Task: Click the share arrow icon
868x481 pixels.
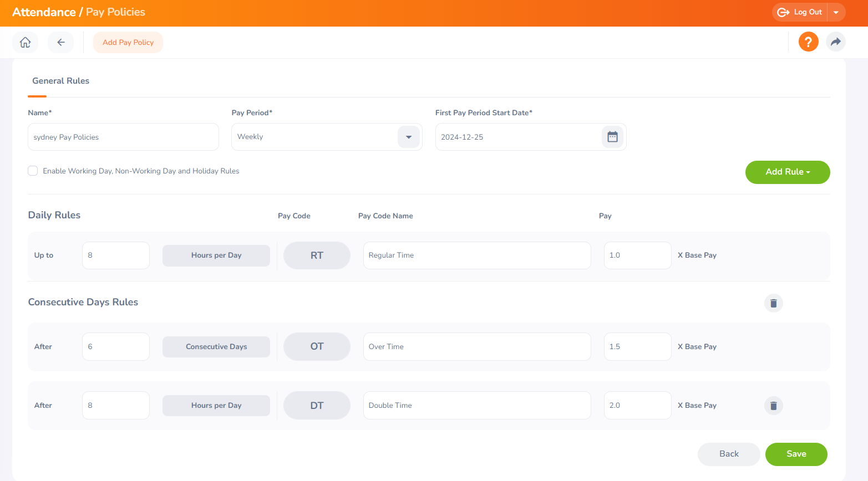Action: coord(835,42)
